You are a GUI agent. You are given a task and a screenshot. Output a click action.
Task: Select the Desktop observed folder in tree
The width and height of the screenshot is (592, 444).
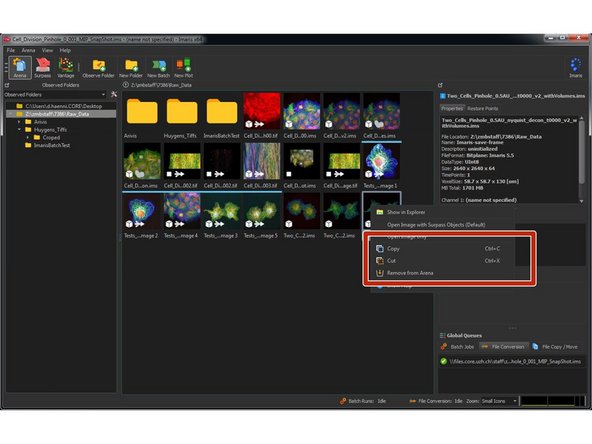(x=63, y=106)
